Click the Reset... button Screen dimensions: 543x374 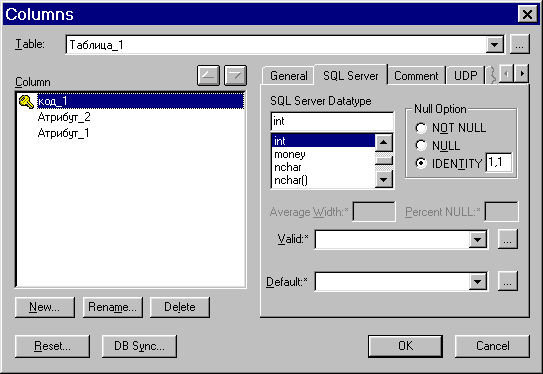[x=52, y=346]
